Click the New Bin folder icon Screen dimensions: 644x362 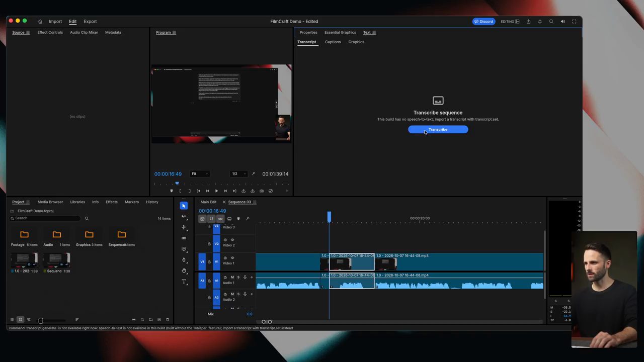coord(150,320)
